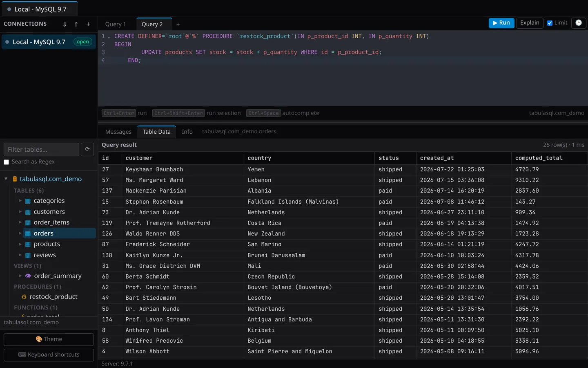The width and height of the screenshot is (588, 368).
Task: Open the Theme chooser button
Action: point(49,339)
